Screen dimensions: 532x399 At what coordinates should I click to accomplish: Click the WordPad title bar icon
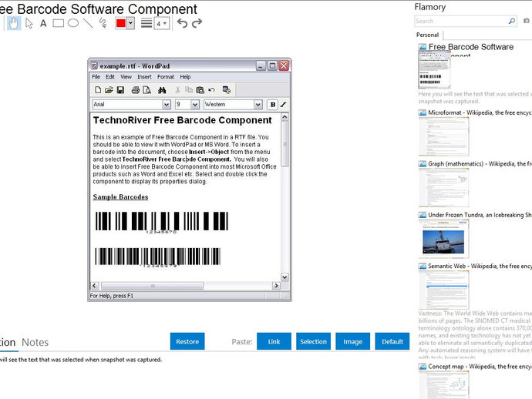94,65
